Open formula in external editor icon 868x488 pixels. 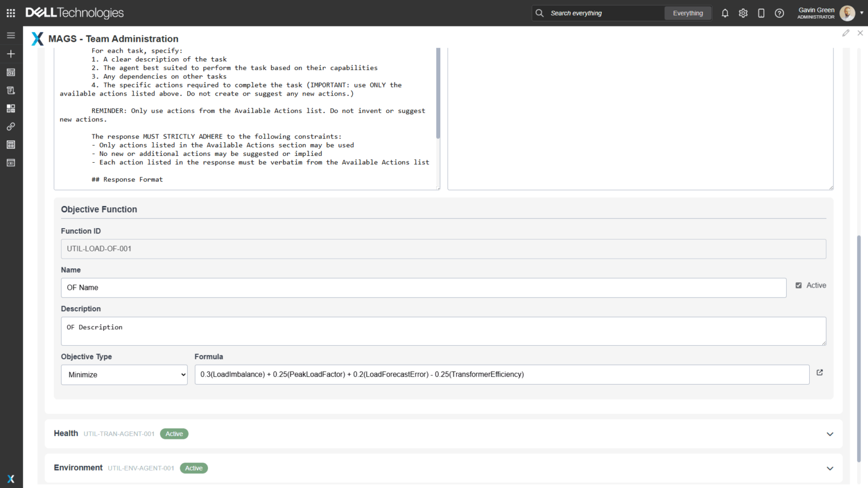[x=819, y=373]
